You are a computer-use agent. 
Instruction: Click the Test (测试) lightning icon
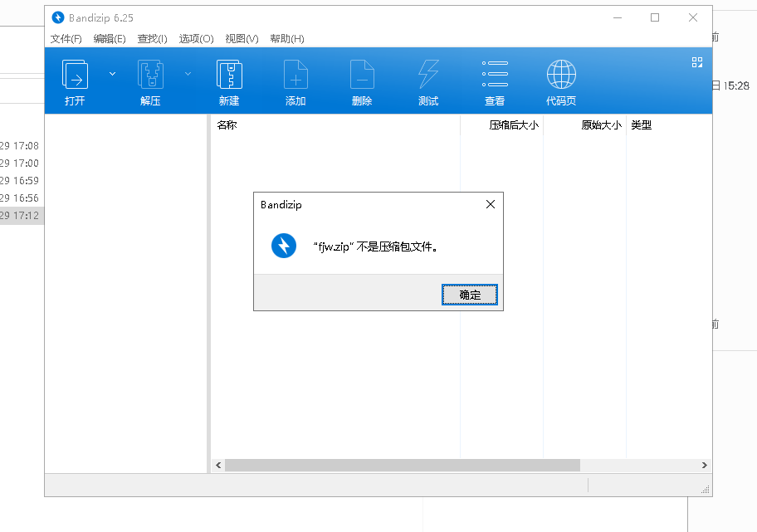click(x=428, y=75)
